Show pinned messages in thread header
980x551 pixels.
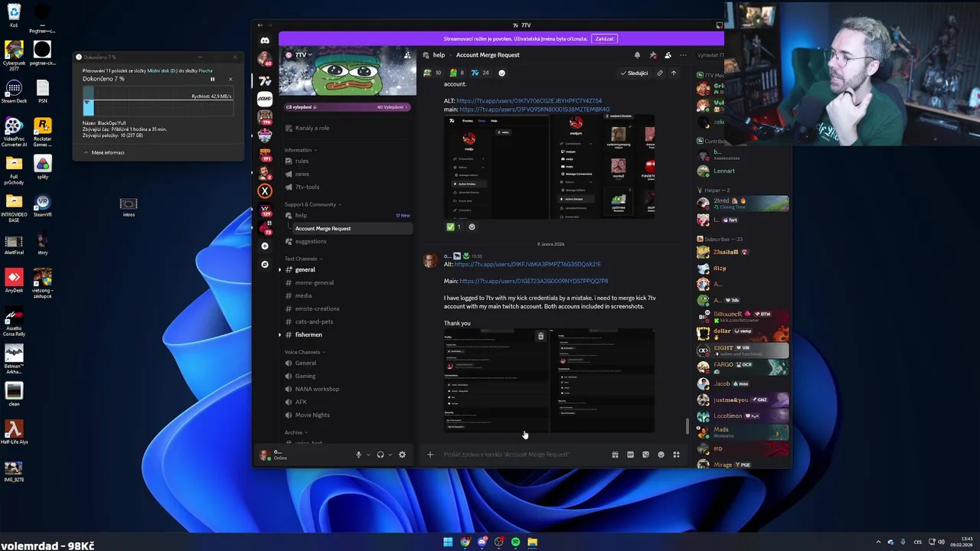click(652, 55)
